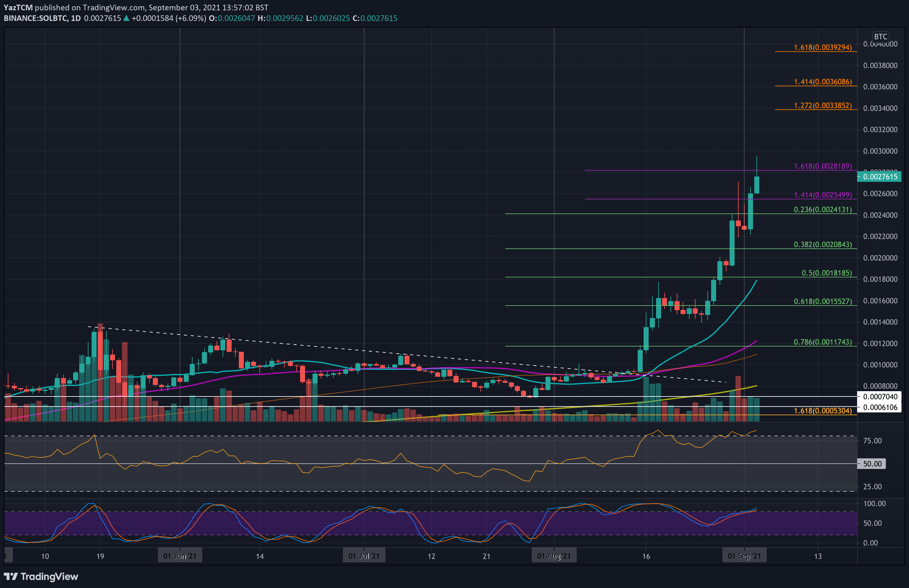Click the green 0.5(0.0018185) retracement label
This screenshot has height=588, width=909.
(x=826, y=273)
